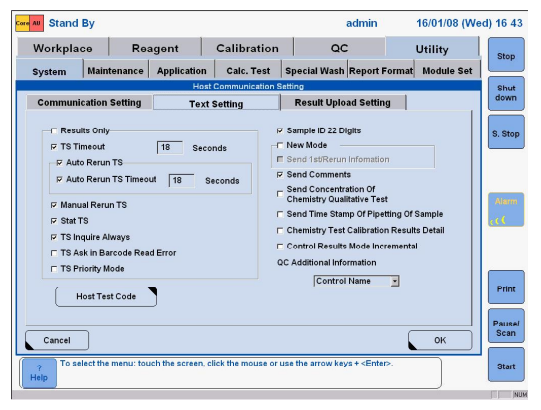Click the TS Timeout seconds field

point(170,147)
